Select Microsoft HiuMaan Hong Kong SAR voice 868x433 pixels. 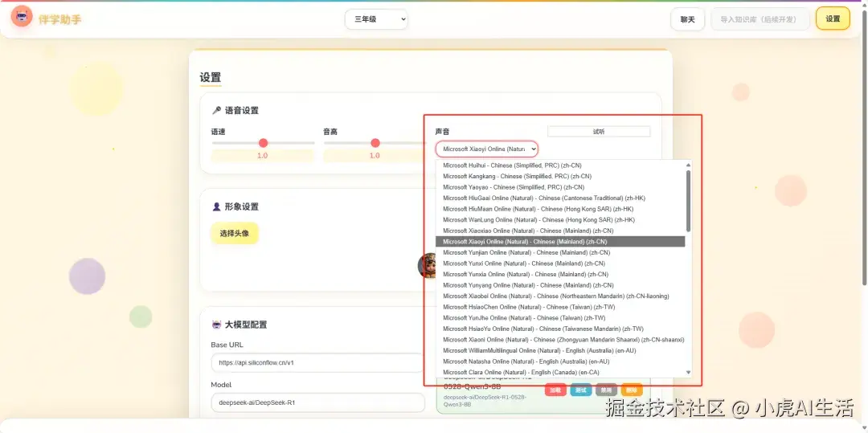click(560, 209)
